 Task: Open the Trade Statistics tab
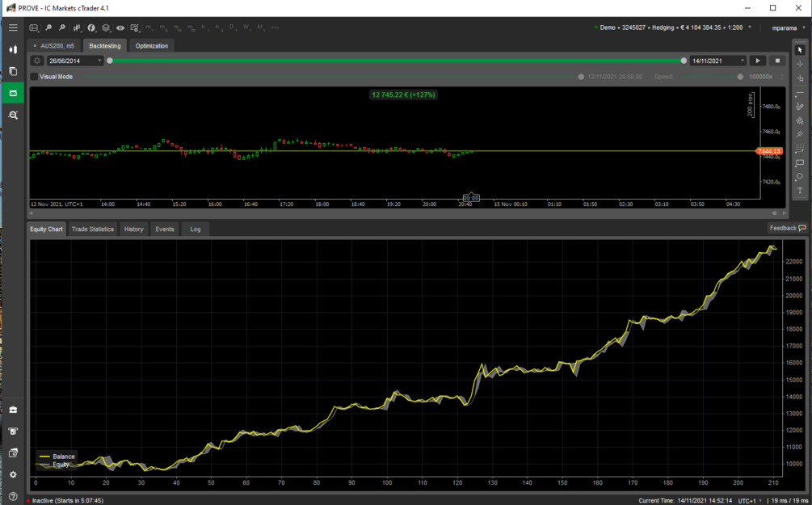point(93,229)
